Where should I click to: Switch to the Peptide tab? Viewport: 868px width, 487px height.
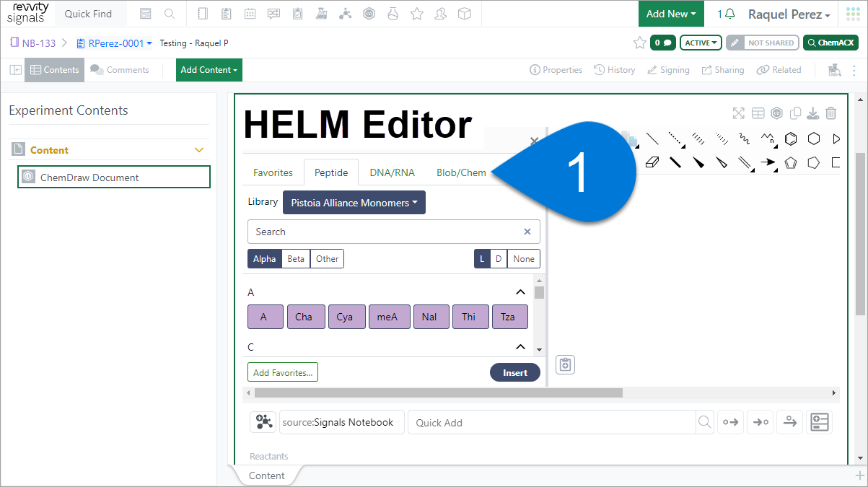pos(331,172)
